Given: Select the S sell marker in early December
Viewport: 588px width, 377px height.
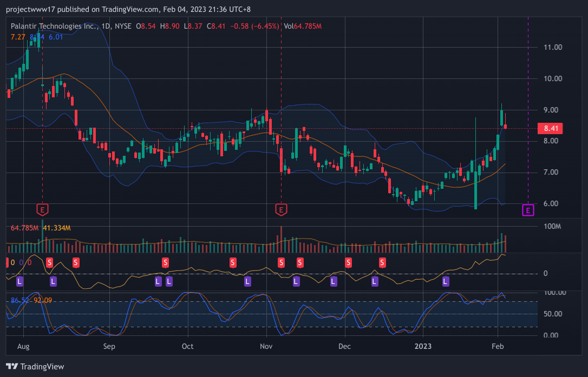Looking at the screenshot, I should 348,262.
